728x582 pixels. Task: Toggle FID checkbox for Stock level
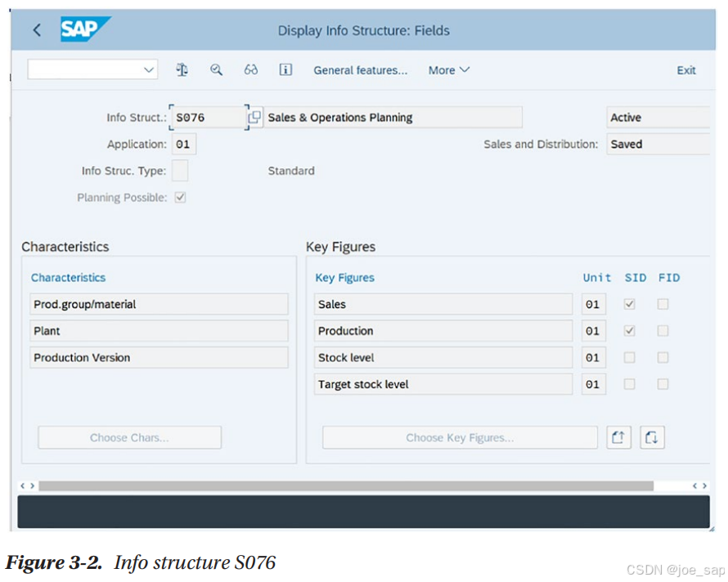663,358
